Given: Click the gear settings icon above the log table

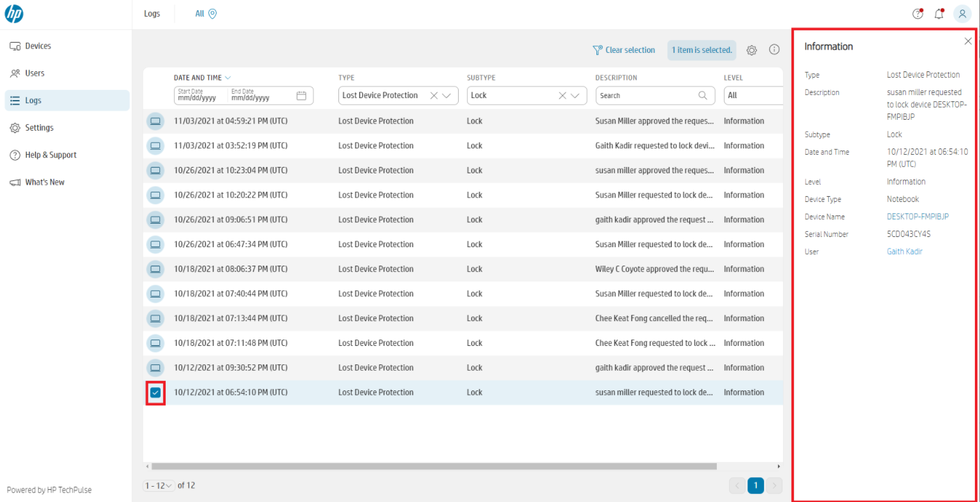Looking at the screenshot, I should (751, 49).
